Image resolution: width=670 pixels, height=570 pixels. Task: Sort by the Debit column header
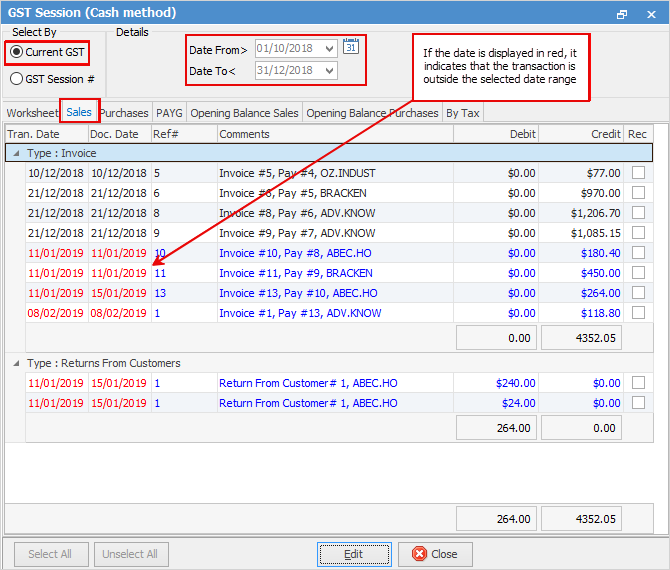tap(496, 134)
